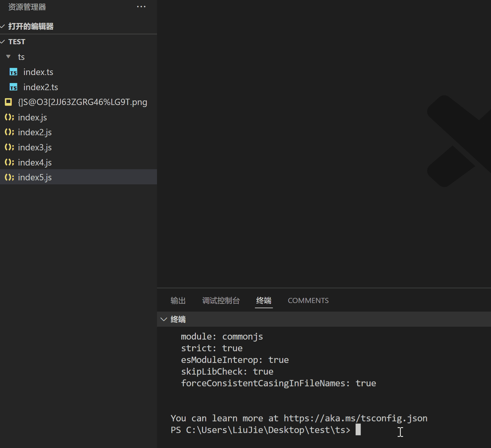The width and height of the screenshot is (491, 448).
Task: Click the TEST section header label
Action: click(x=17, y=42)
